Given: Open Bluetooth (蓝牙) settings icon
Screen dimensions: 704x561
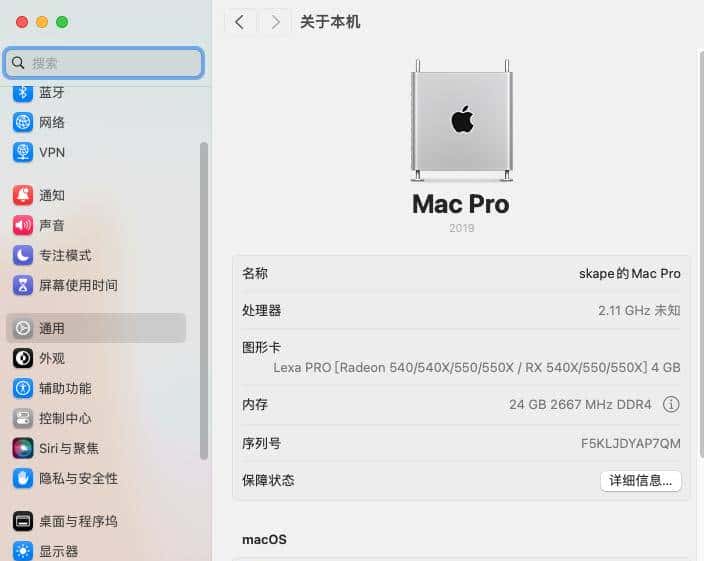Looking at the screenshot, I should (22, 92).
